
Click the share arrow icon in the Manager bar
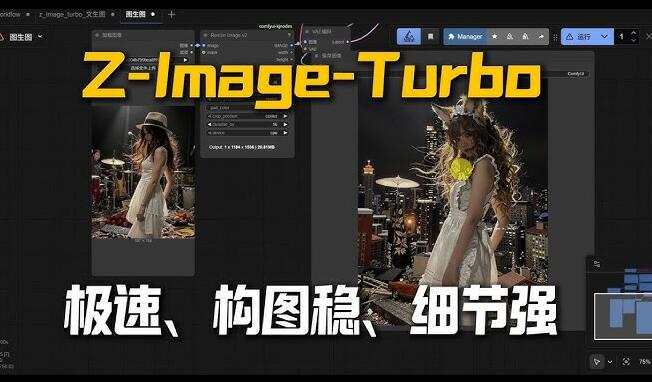[541, 37]
